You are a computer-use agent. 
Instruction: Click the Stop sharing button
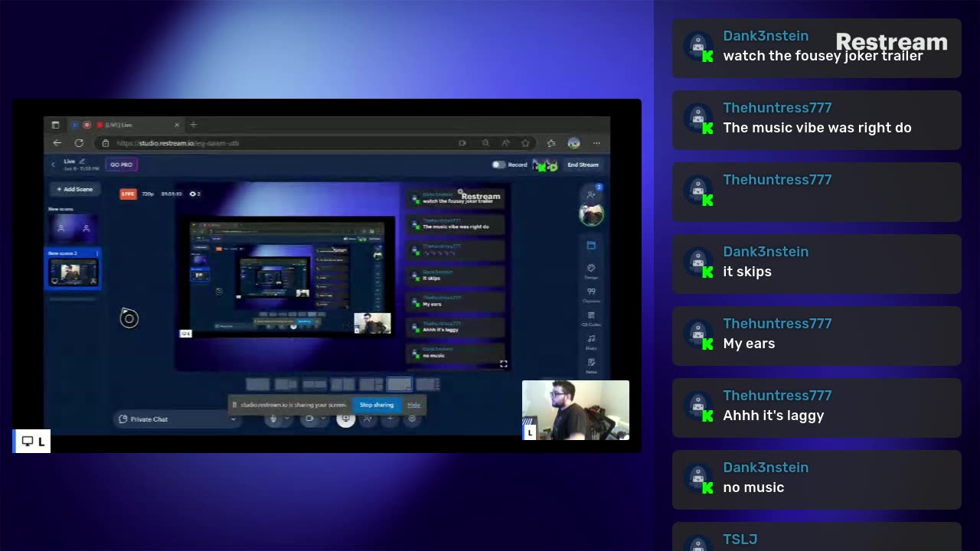click(377, 405)
